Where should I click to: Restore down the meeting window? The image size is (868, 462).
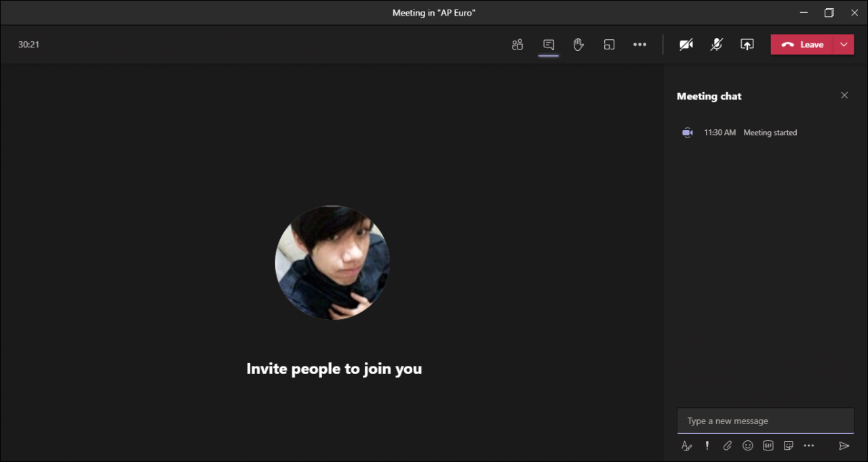829,13
